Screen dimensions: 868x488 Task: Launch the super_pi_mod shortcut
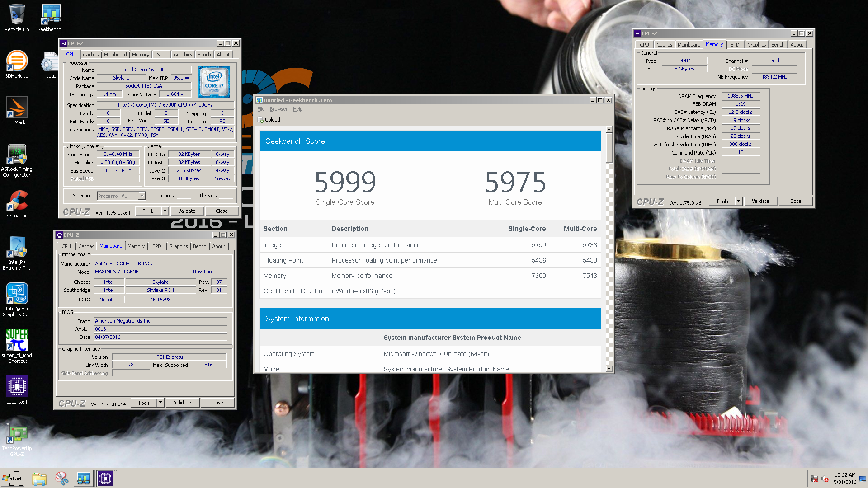17,347
